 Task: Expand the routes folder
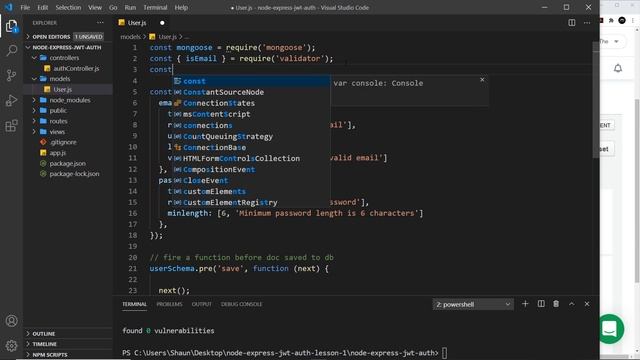pyautogui.click(x=68, y=121)
